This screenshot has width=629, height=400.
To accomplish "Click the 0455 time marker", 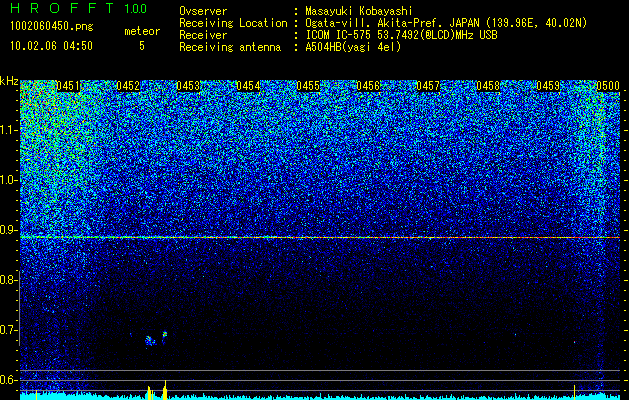I will [x=308, y=86].
